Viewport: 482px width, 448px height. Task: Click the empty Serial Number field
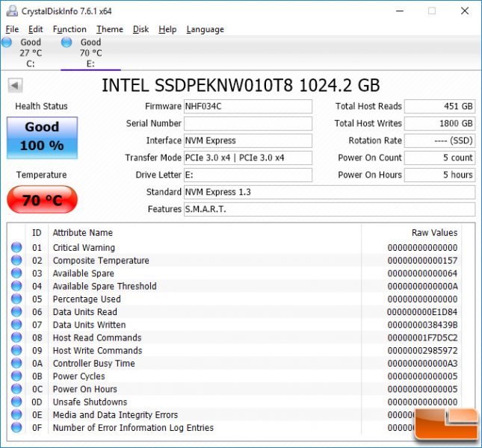[248, 123]
